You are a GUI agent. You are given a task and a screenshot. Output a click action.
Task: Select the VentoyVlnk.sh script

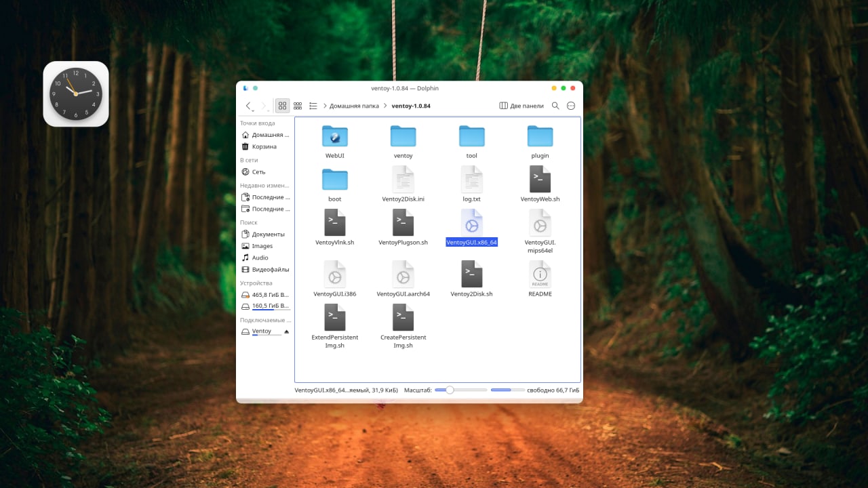(335, 228)
